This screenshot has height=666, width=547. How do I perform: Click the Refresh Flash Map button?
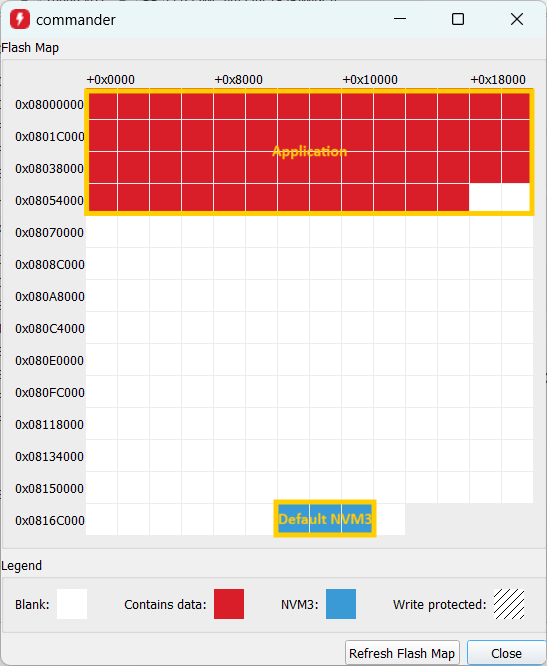click(x=402, y=653)
